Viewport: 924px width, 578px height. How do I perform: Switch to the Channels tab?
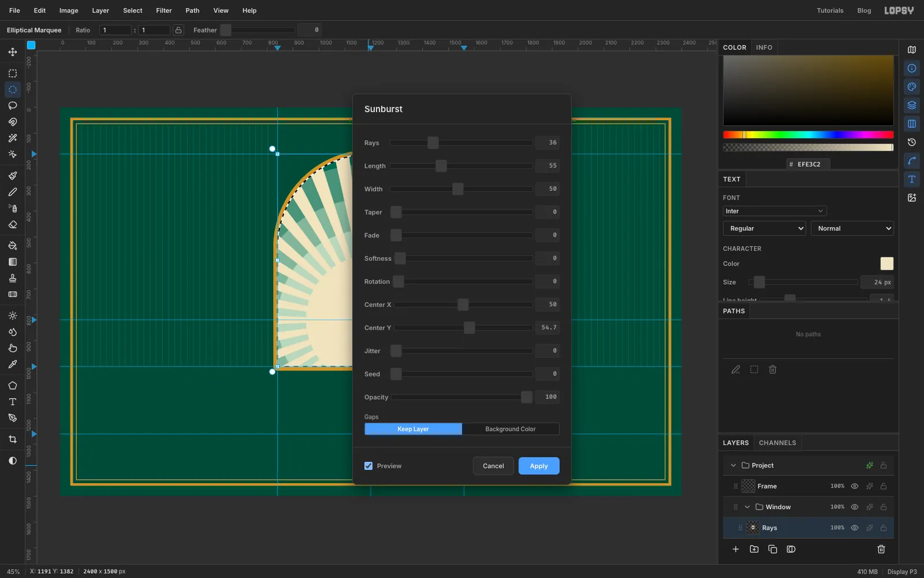[777, 443]
